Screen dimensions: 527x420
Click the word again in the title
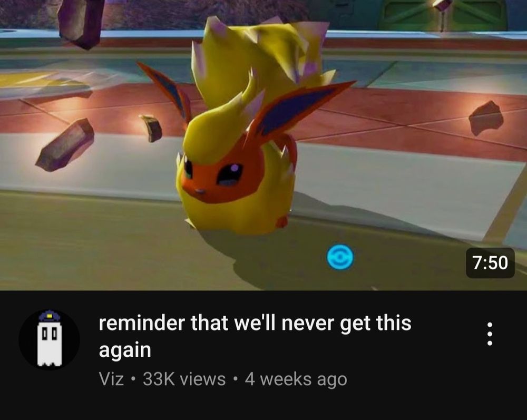point(125,350)
